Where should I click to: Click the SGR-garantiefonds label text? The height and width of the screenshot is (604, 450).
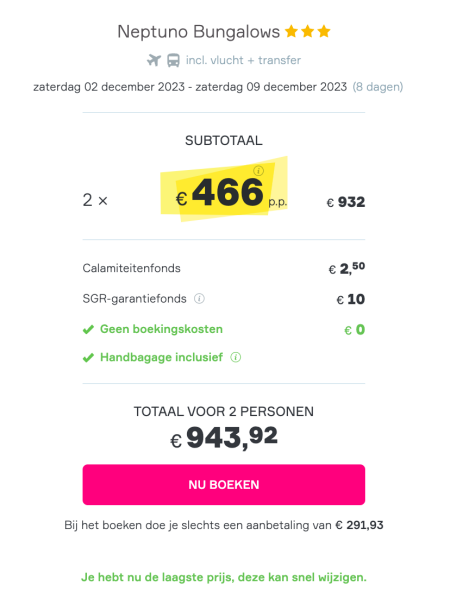coord(134,299)
